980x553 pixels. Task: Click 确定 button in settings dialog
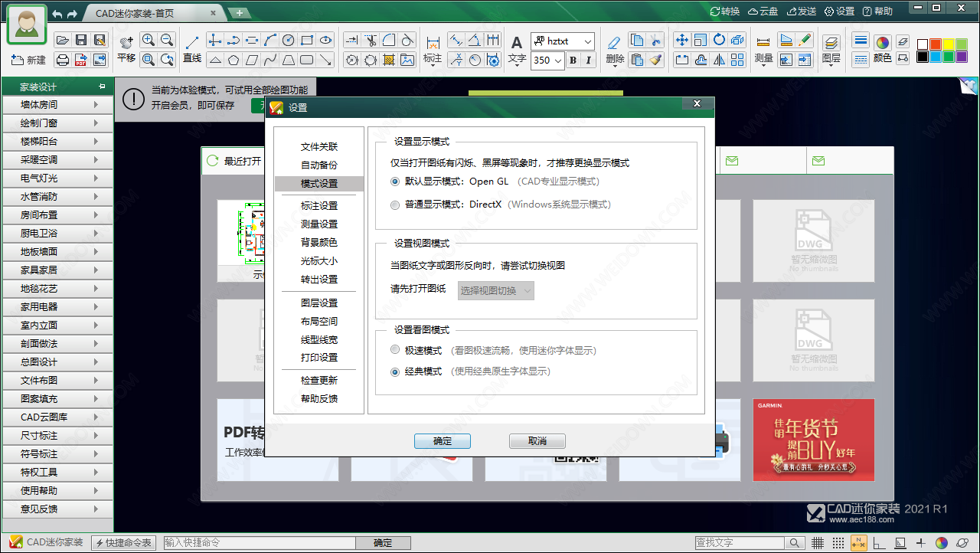coord(443,441)
